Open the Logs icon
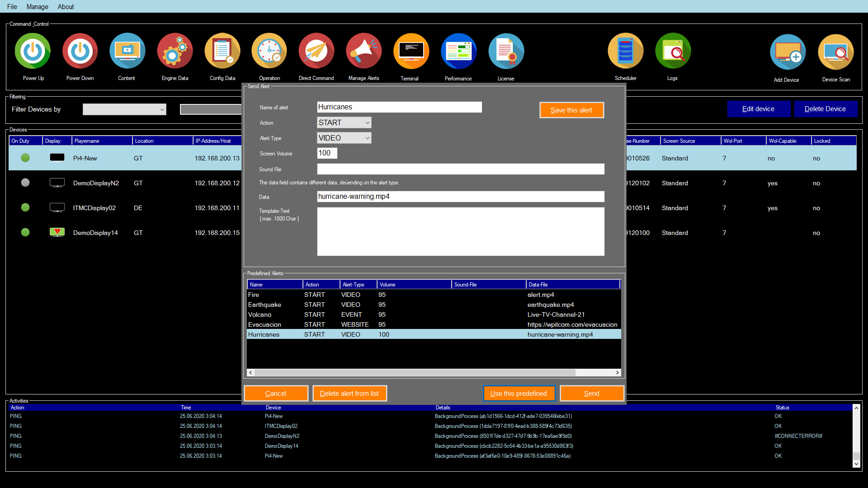 pos(672,52)
